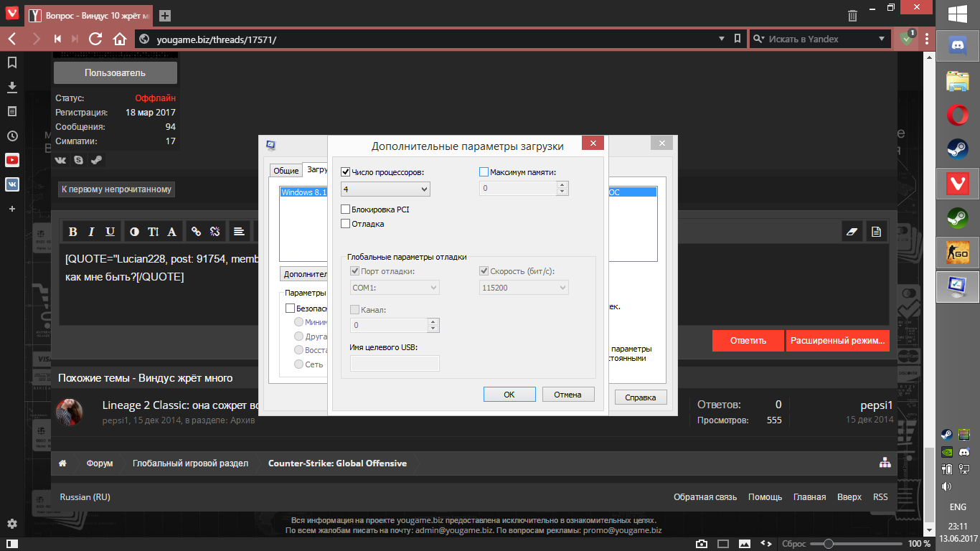The width and height of the screenshot is (980, 551).
Task: Switch to the Общие tab
Action: coord(286,170)
